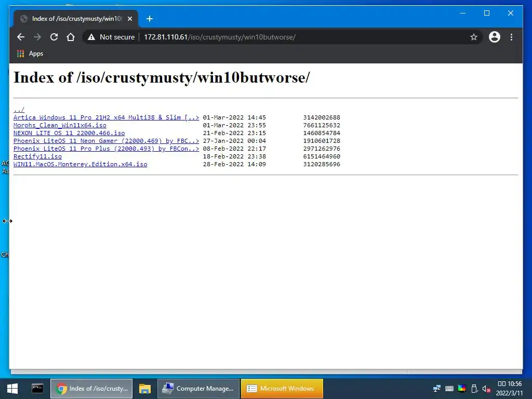Open the Command Prompt taskbar icon

[37, 389]
